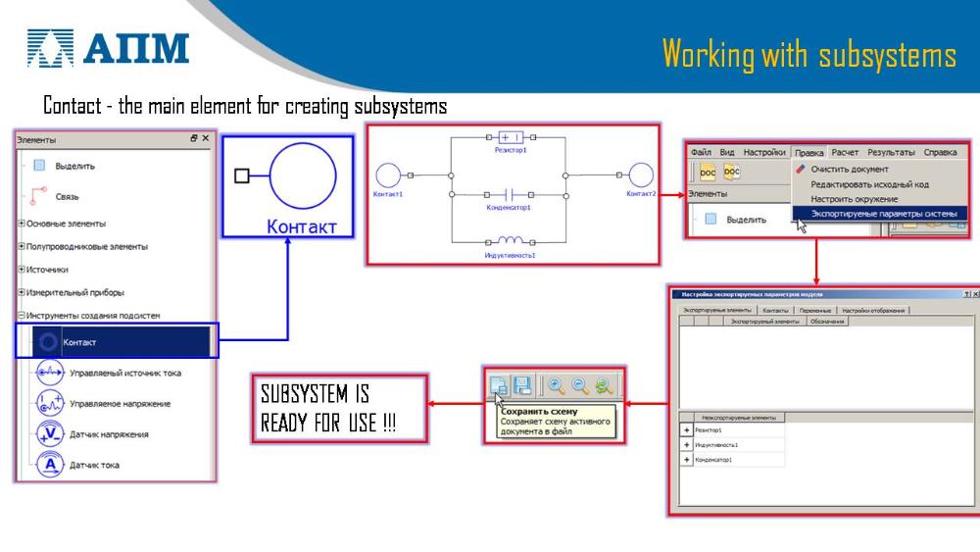The width and height of the screenshot is (980, 552).
Task: Click the Save scheme toolbar icon
Action: [500, 386]
